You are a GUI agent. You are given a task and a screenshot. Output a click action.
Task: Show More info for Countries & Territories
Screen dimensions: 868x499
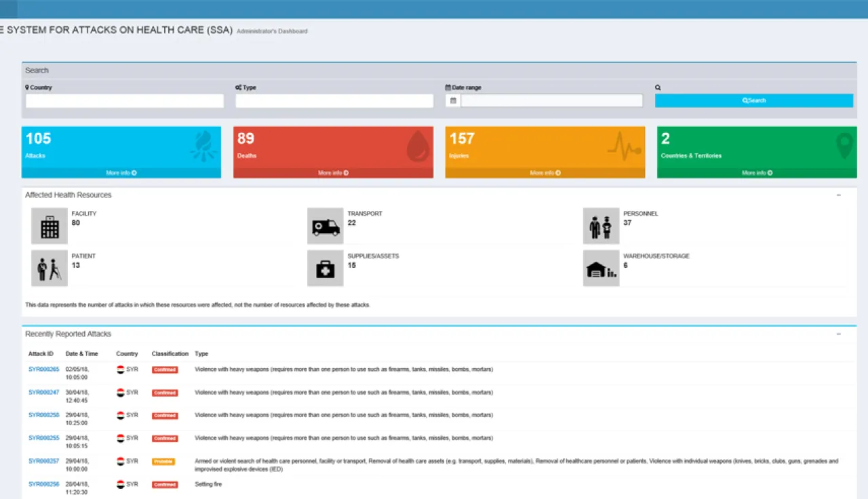[757, 173]
